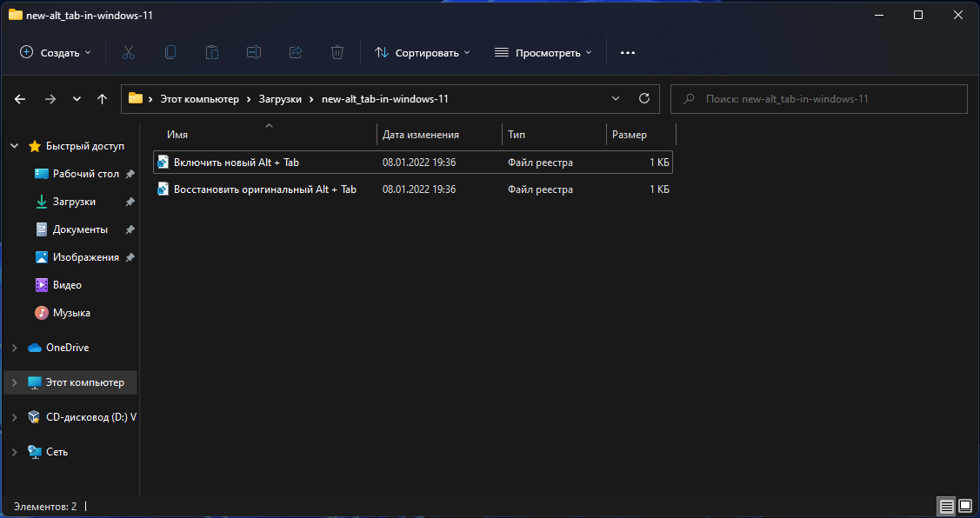Click the CD-дисковод (D:) drive icon

(35, 417)
